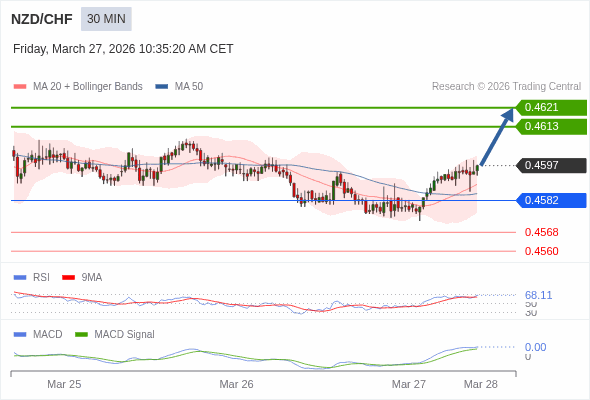Viewport: 590px width, 400px height.
Task: Click the 'MA 20 + Bollinger Bands' legend label
Action: [88, 87]
